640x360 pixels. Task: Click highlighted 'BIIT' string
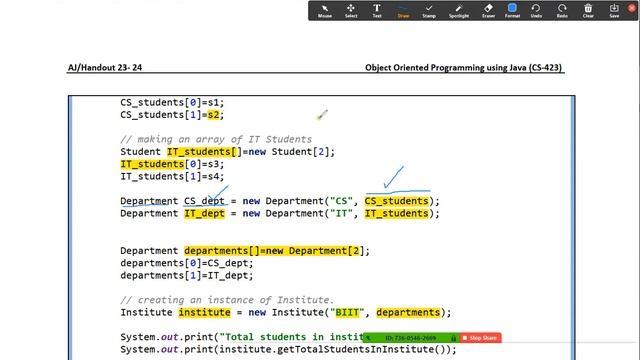[347, 313]
